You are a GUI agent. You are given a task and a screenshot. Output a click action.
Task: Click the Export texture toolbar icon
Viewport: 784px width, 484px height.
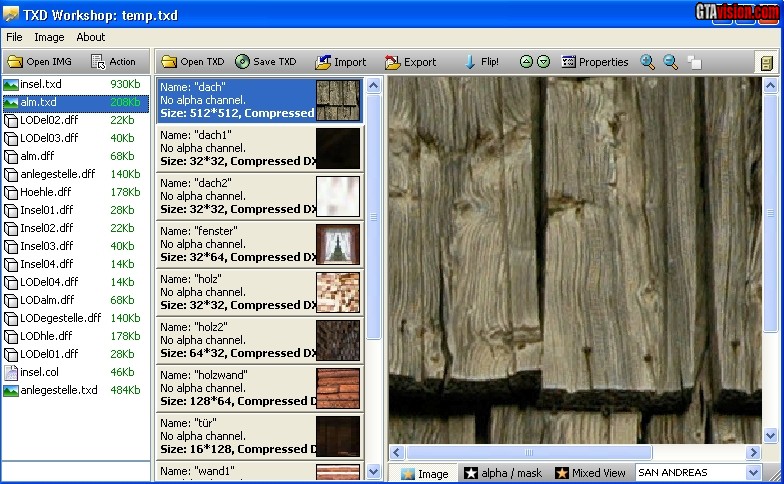[411, 62]
